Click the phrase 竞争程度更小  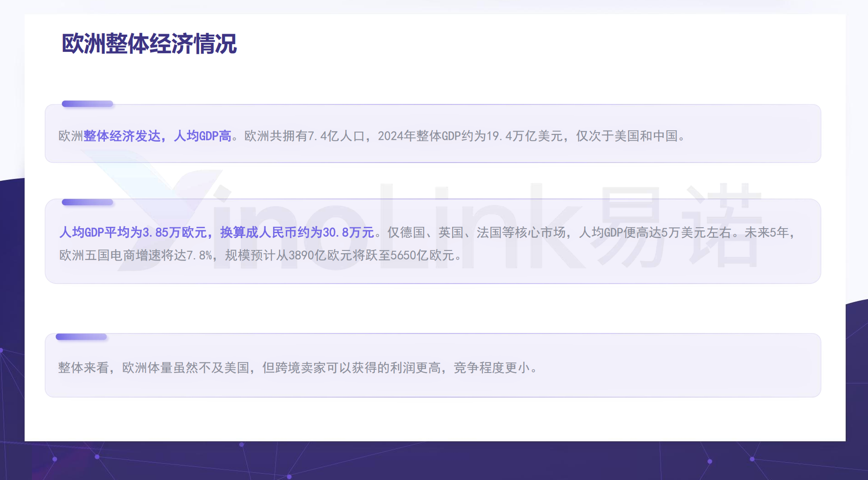(491, 368)
